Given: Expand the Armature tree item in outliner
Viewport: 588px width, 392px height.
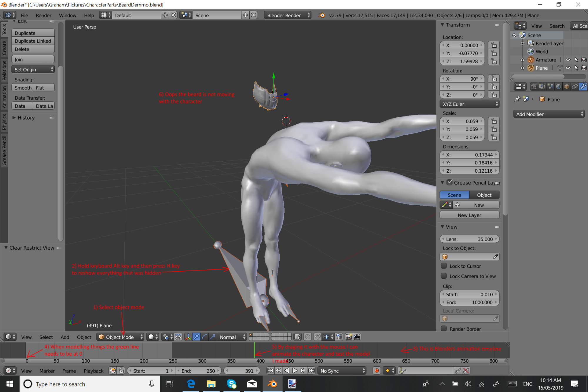Looking at the screenshot, I should pos(522,60).
